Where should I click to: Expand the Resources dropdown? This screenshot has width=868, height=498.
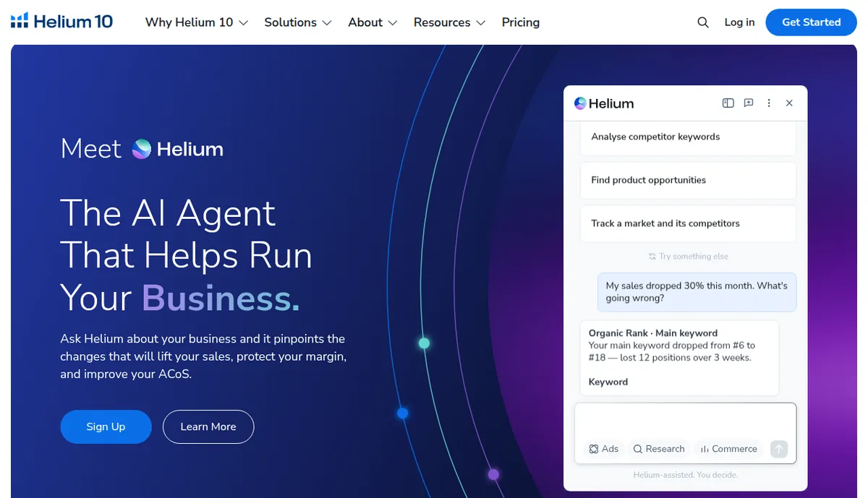pos(449,22)
